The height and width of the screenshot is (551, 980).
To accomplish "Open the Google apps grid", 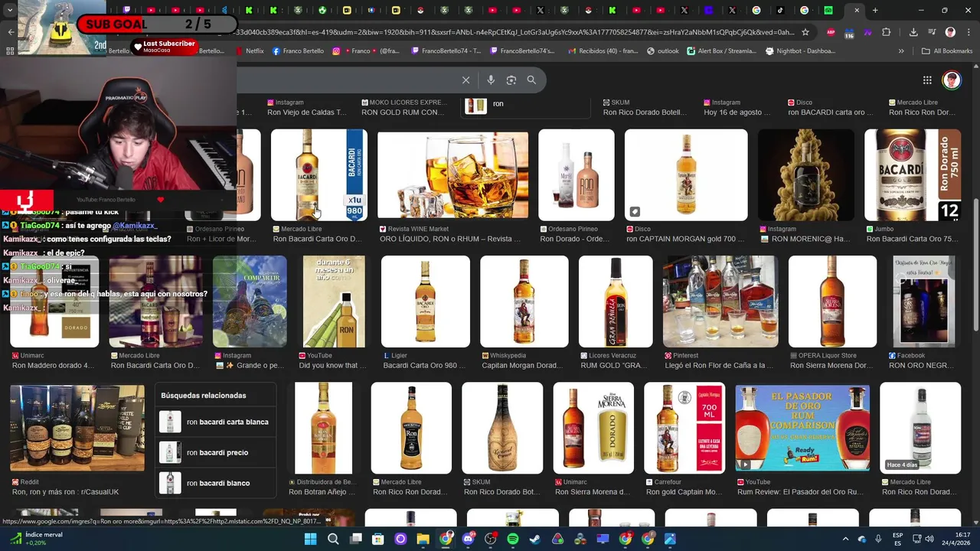I will 927,80.
